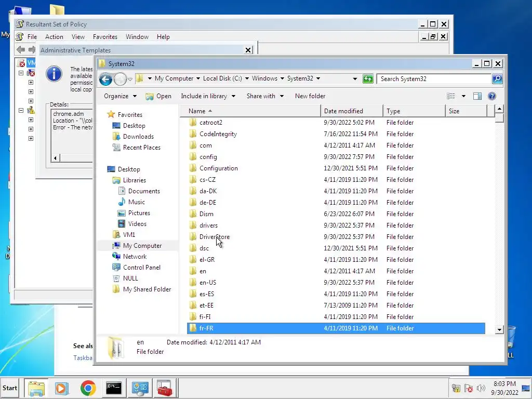Open the Action menu
The image size is (532, 399).
tap(54, 37)
